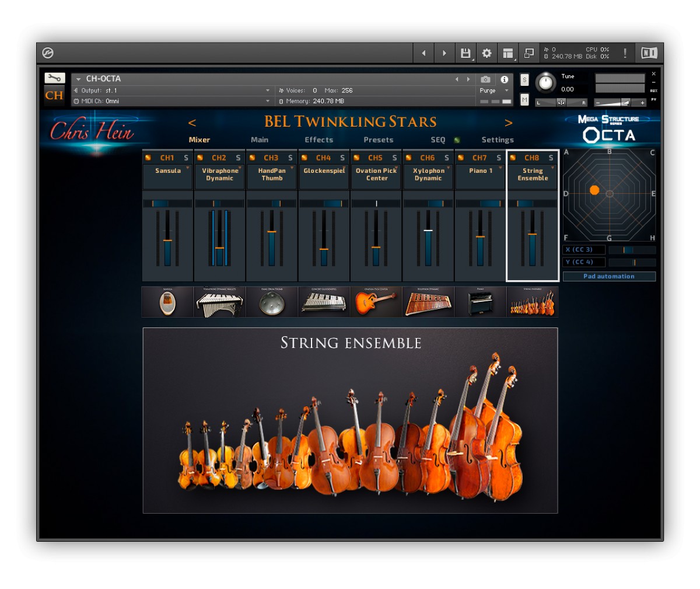Screen dimensions: 700x589
Task: Click the camera snapshot icon
Action: pyautogui.click(x=485, y=79)
